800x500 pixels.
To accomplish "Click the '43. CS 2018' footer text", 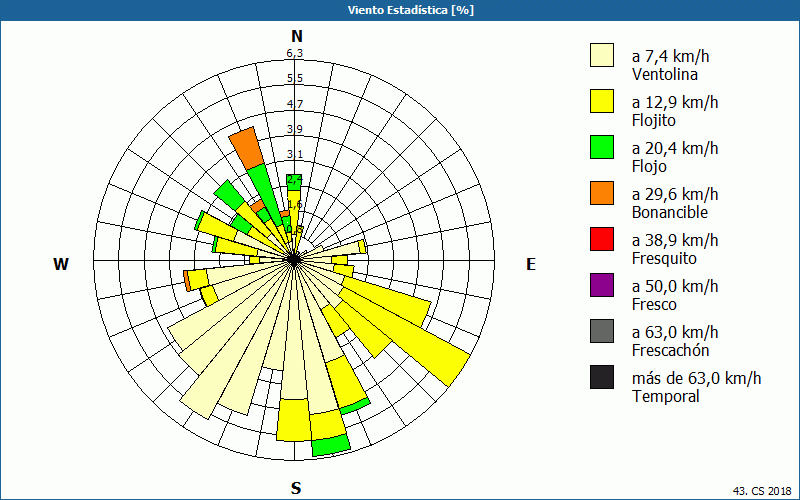I will click(x=762, y=491).
